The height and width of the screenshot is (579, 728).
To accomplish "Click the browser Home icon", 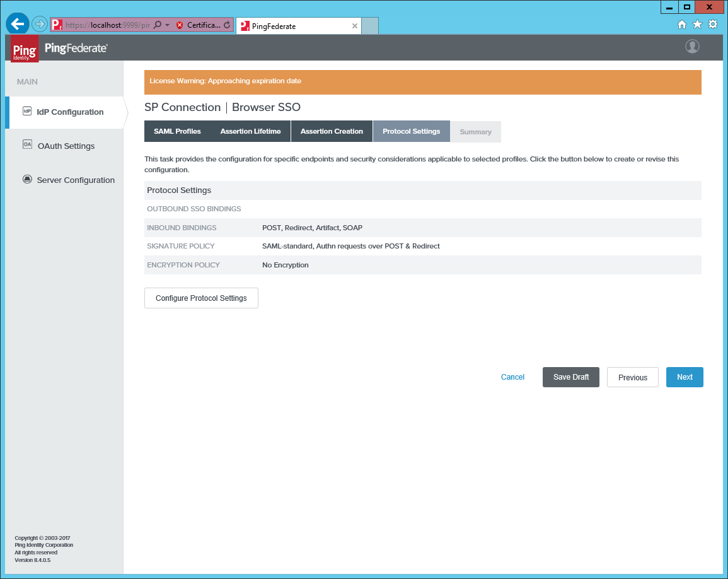I will tap(681, 25).
